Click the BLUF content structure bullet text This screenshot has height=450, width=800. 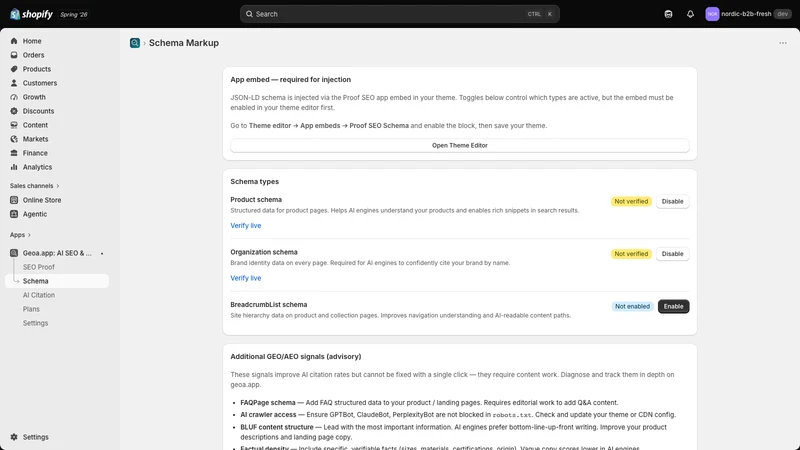point(454,432)
